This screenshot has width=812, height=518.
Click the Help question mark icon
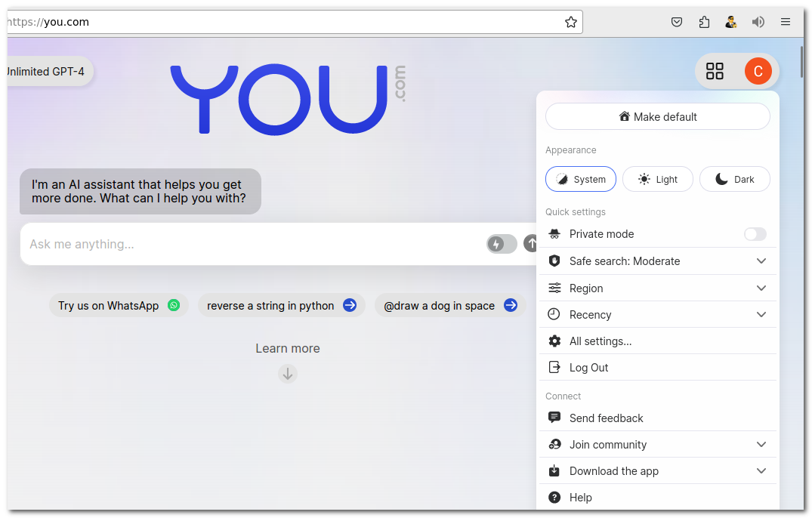tap(554, 498)
